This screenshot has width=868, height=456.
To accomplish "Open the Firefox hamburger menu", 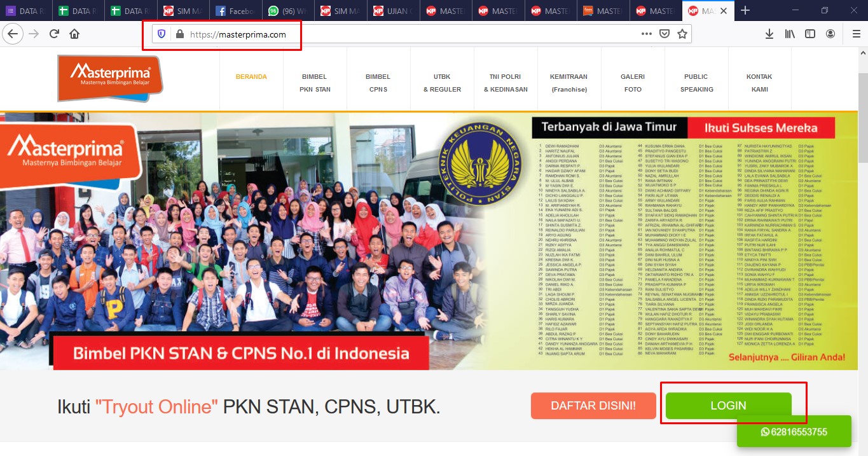I will [856, 34].
